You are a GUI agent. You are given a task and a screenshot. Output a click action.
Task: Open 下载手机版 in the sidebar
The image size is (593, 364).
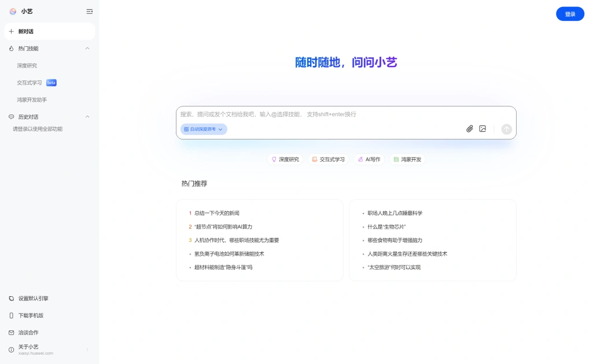31,315
